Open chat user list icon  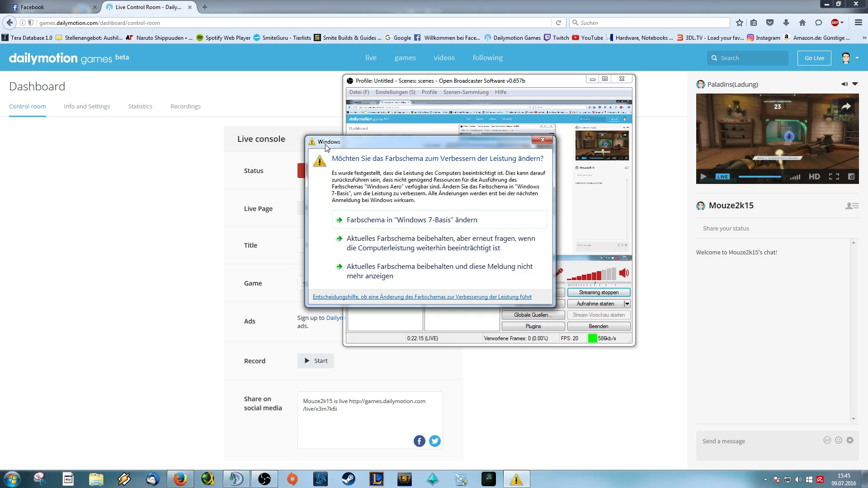pyautogui.click(x=852, y=206)
